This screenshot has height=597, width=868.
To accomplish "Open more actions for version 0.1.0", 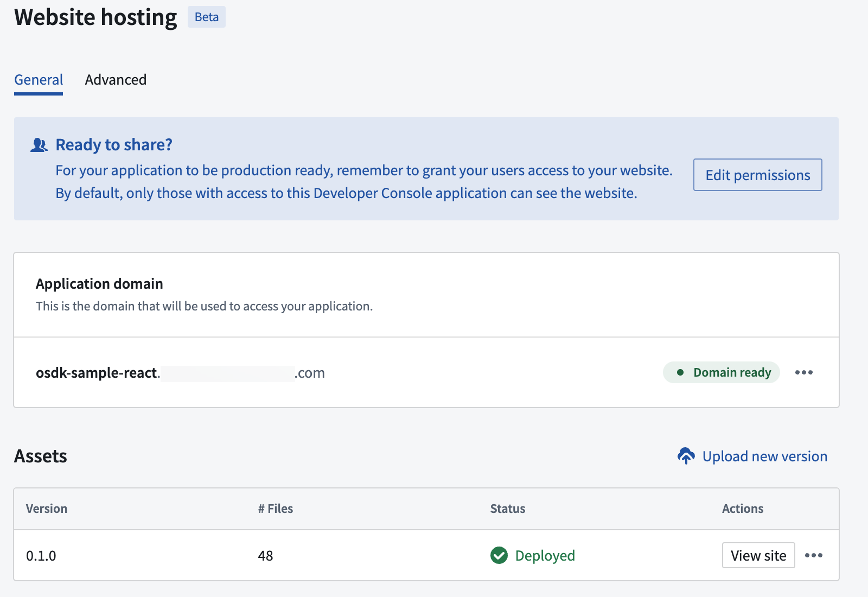I will [813, 555].
